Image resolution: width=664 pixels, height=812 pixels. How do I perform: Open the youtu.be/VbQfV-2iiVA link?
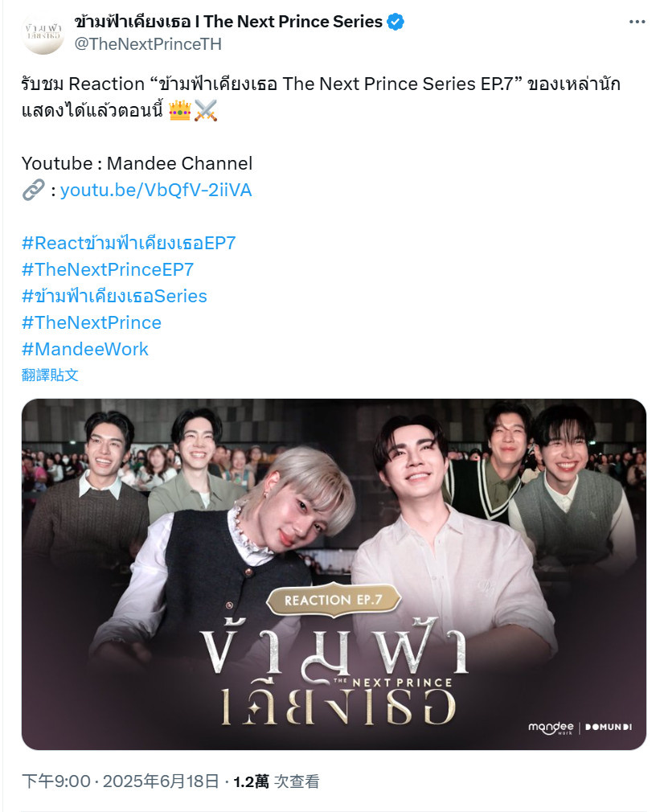[x=156, y=190]
